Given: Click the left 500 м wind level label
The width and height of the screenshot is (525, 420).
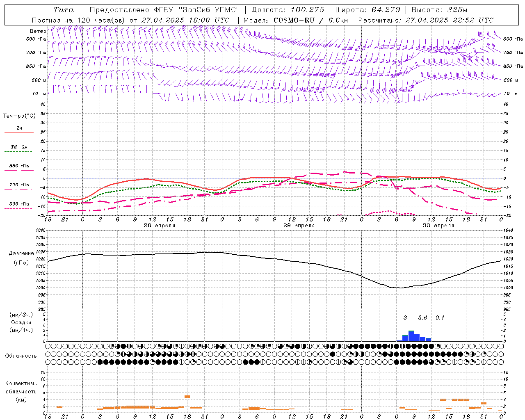Looking at the screenshot, I should tap(39, 80).
